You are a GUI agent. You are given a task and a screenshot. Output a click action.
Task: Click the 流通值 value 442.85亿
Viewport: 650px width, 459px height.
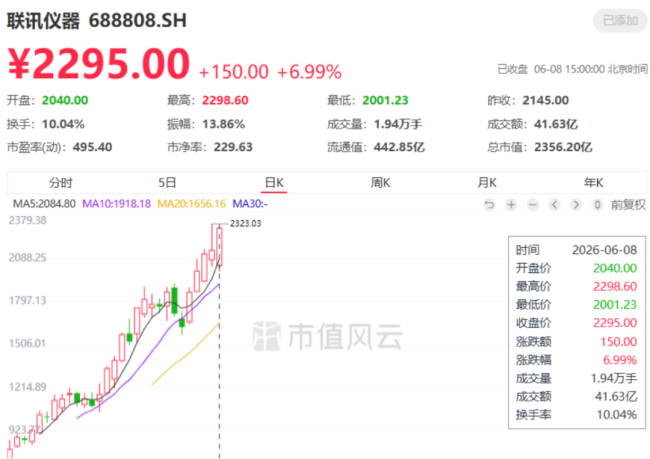coord(399,147)
